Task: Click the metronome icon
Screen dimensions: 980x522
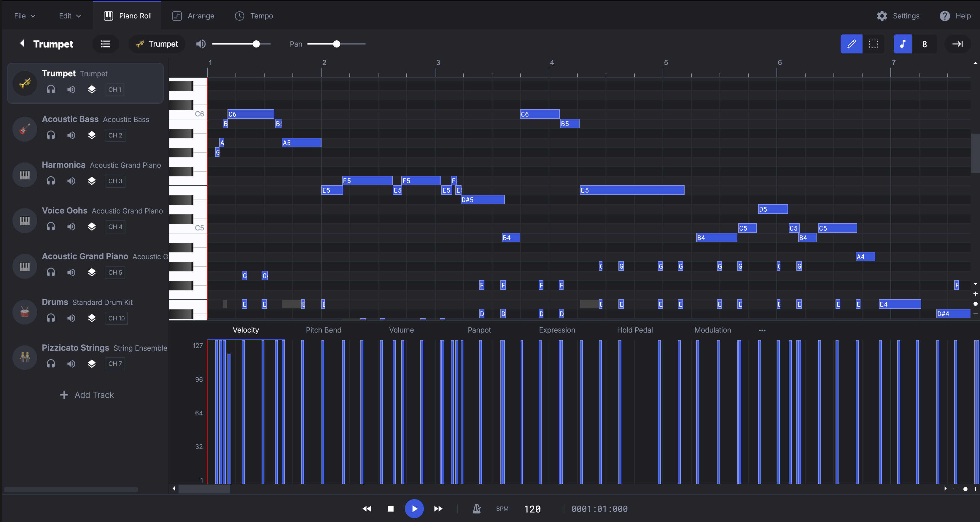Action: [x=476, y=509]
